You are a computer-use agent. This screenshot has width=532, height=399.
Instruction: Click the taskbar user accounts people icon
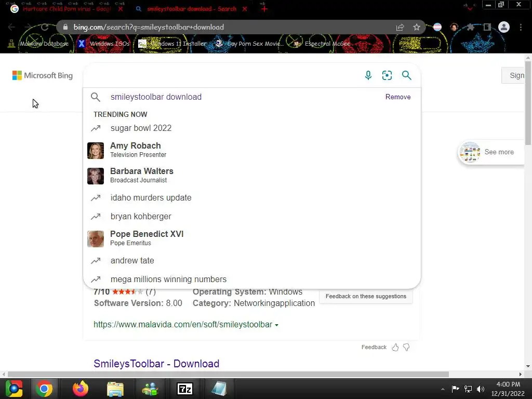pyautogui.click(x=150, y=389)
